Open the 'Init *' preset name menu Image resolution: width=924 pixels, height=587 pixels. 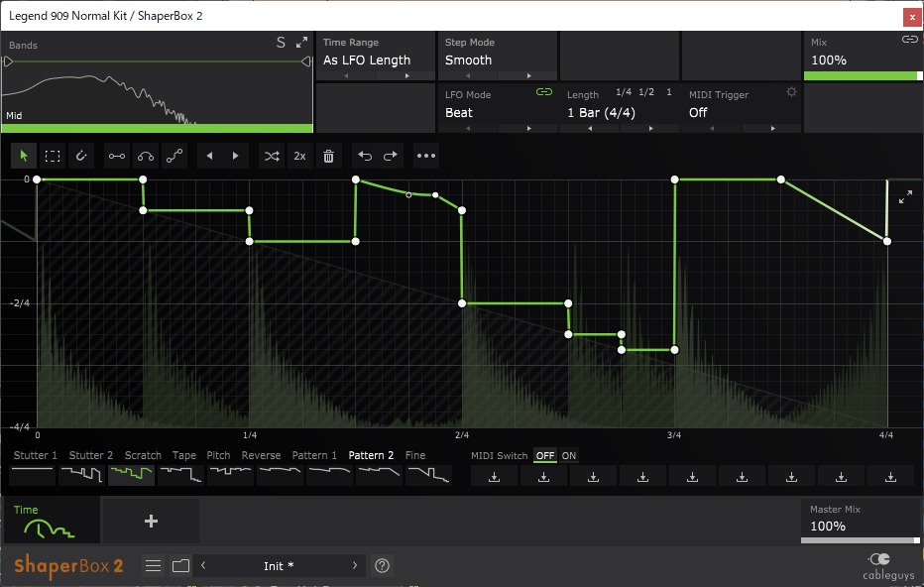[x=279, y=566]
